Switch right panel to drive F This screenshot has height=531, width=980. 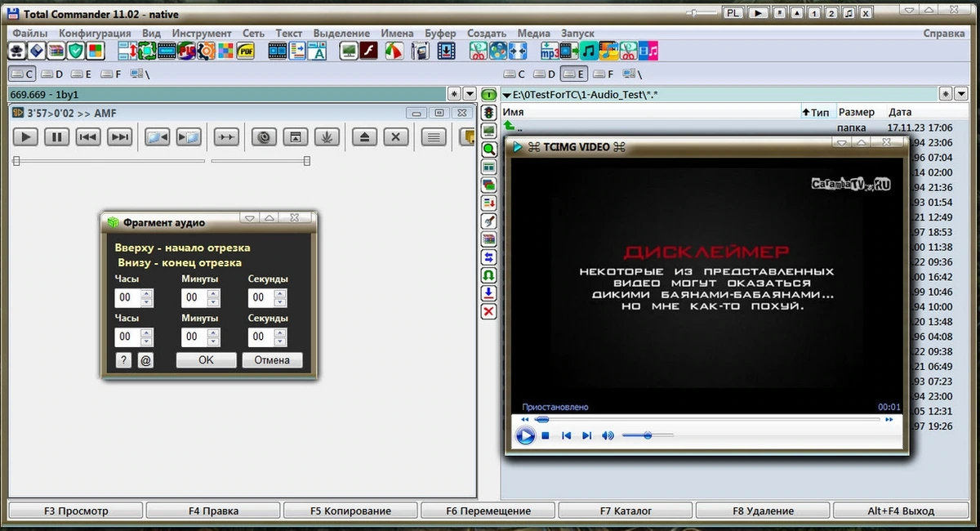[x=601, y=74]
